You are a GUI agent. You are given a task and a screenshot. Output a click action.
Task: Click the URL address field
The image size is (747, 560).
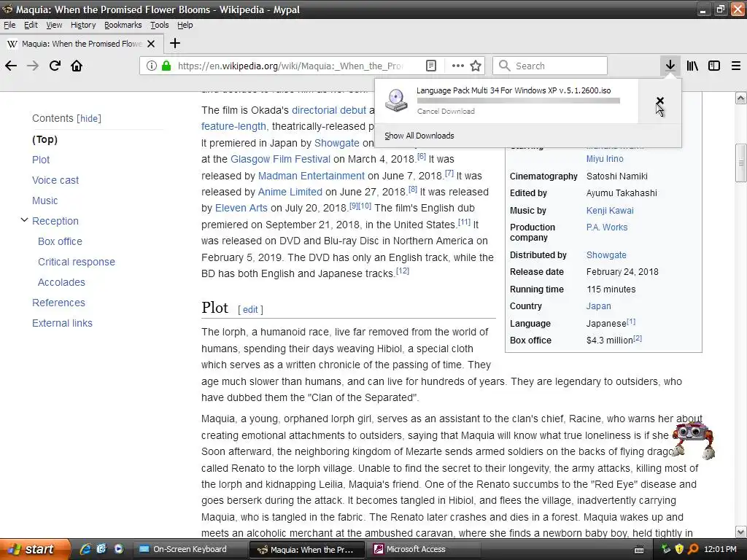point(290,66)
